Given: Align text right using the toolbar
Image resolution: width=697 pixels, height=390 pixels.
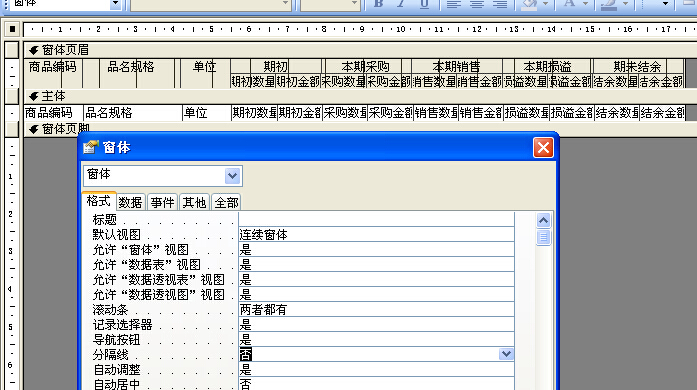Looking at the screenshot, I should (500, 4).
